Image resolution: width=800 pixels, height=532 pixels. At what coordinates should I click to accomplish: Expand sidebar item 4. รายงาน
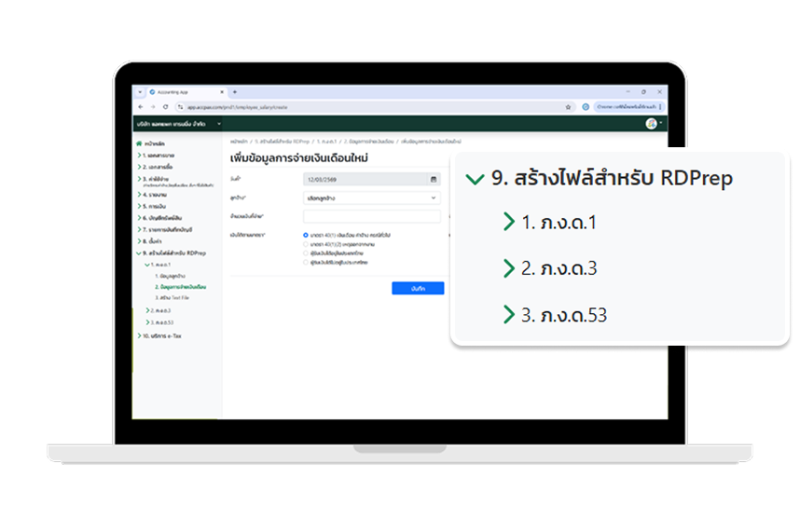pos(152,195)
